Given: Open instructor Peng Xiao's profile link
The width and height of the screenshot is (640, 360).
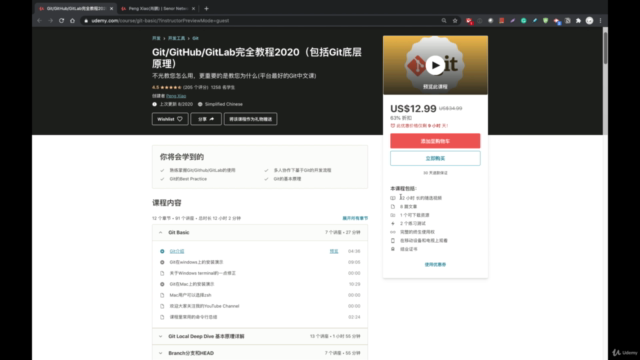Looking at the screenshot, I should (176, 96).
